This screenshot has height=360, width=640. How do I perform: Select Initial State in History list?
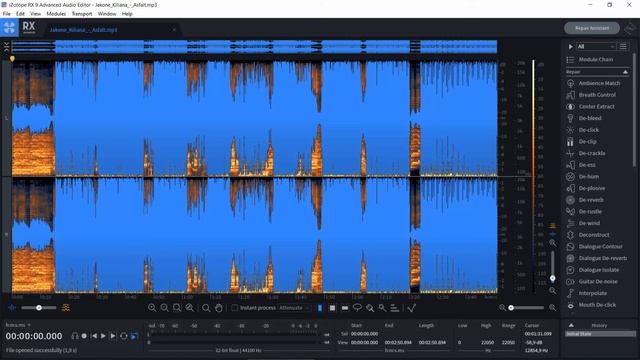pyautogui.click(x=600, y=334)
